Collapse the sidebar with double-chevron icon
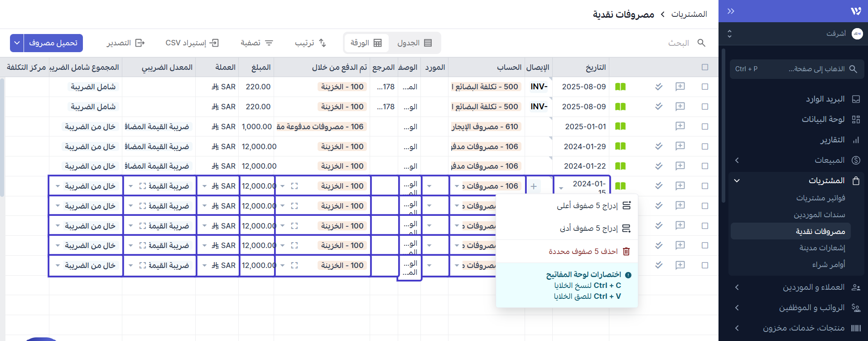This screenshot has width=868, height=341. click(731, 11)
